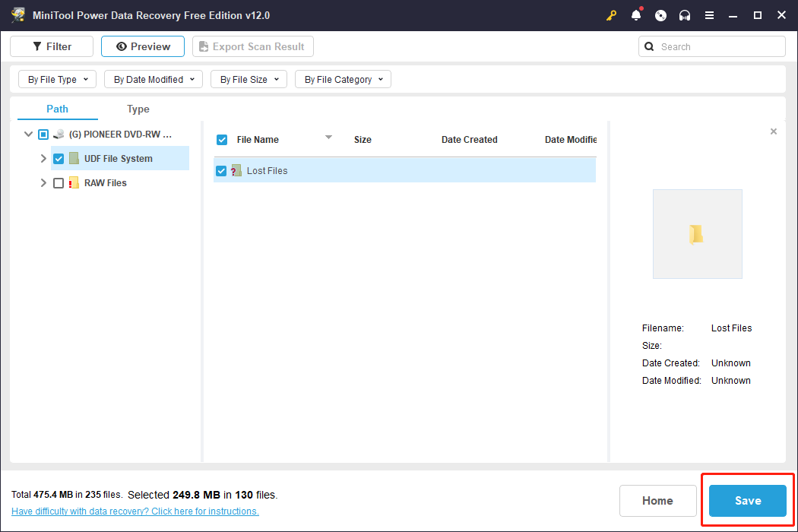This screenshot has height=532, width=798.
Task: Click the MiniTool app logo icon
Action: coord(18,14)
